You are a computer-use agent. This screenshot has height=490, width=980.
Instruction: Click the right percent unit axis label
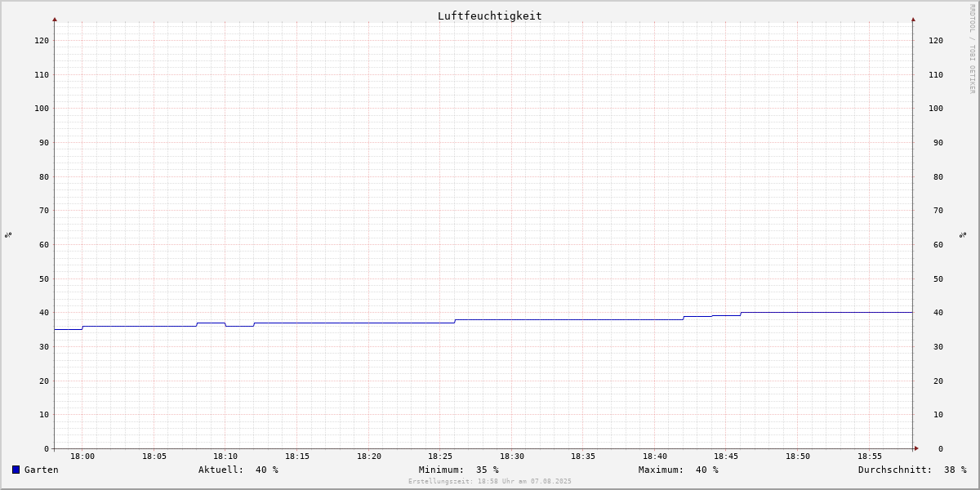tap(963, 234)
